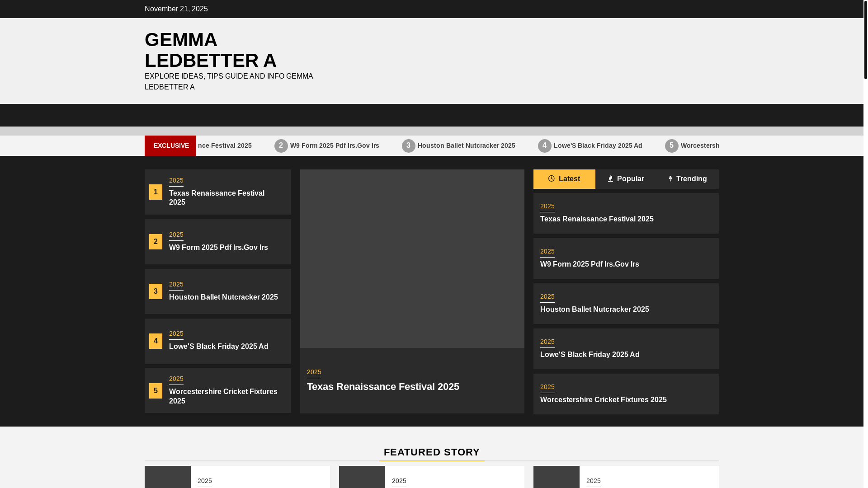The height and width of the screenshot is (488, 868).
Task: Click yellow number 1 badge in left list
Action: click(156, 192)
